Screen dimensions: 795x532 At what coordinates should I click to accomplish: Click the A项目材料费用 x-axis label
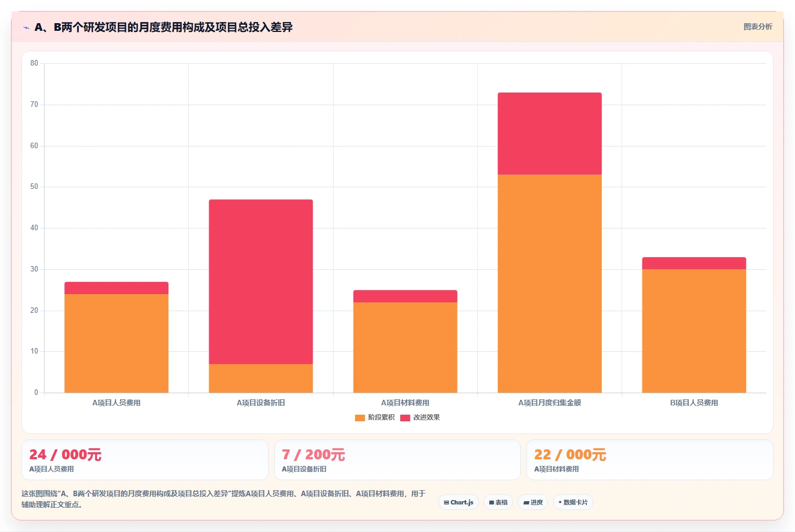tap(405, 403)
